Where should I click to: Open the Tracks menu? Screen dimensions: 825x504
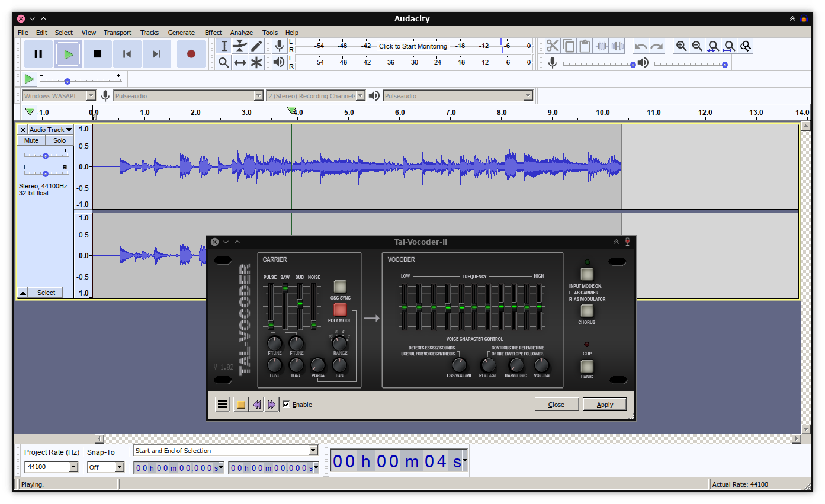click(x=149, y=33)
